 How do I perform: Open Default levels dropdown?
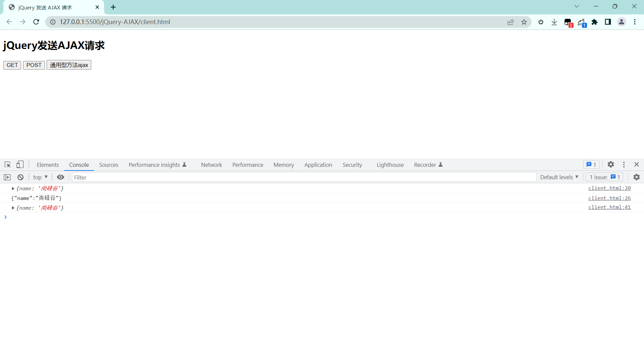tap(559, 177)
